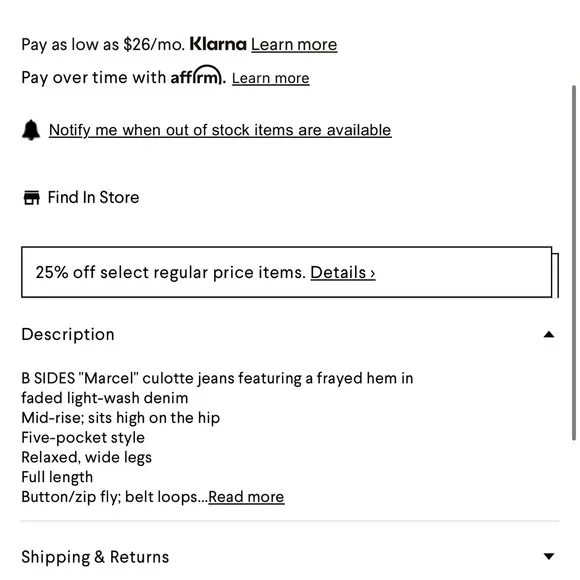The image size is (580, 580).
Task: Click Read more in the description
Action: [246, 497]
